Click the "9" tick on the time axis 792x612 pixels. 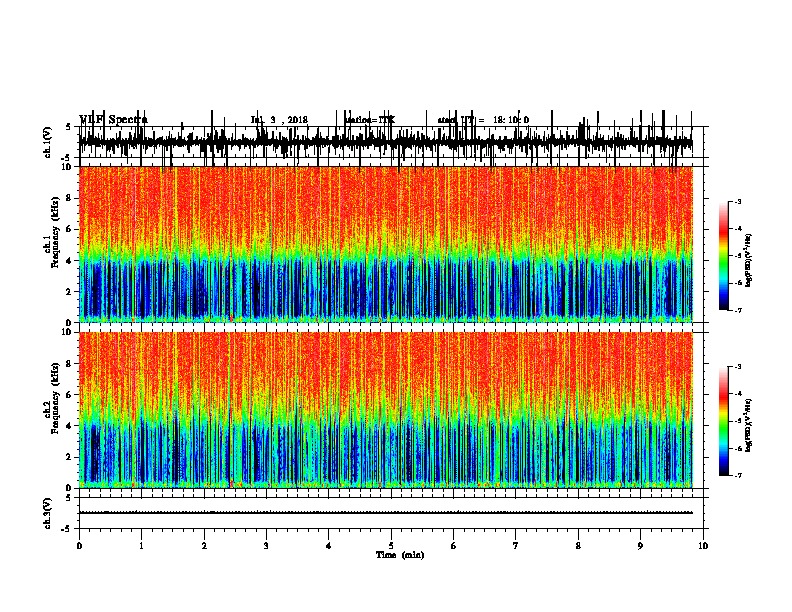coord(640,546)
